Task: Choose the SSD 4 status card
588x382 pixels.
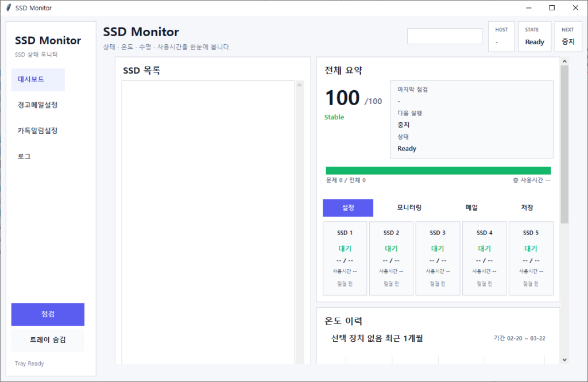Action: click(x=485, y=258)
